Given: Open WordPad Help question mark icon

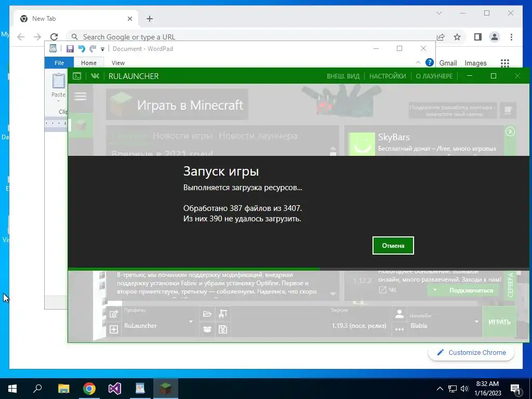Looking at the screenshot, I should (x=429, y=62).
